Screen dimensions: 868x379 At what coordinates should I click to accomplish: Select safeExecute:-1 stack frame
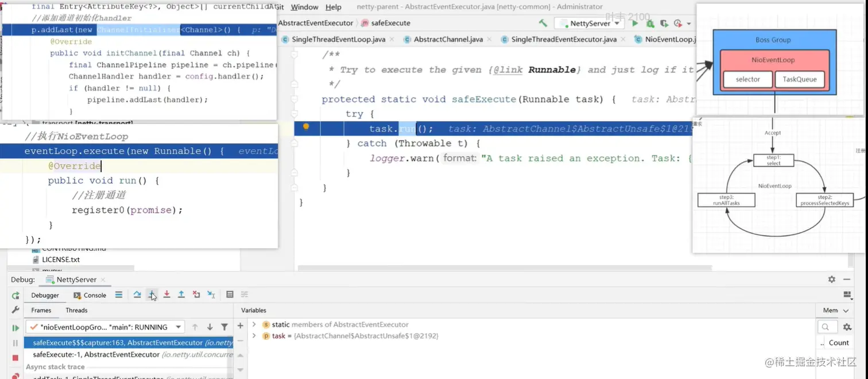(128, 354)
